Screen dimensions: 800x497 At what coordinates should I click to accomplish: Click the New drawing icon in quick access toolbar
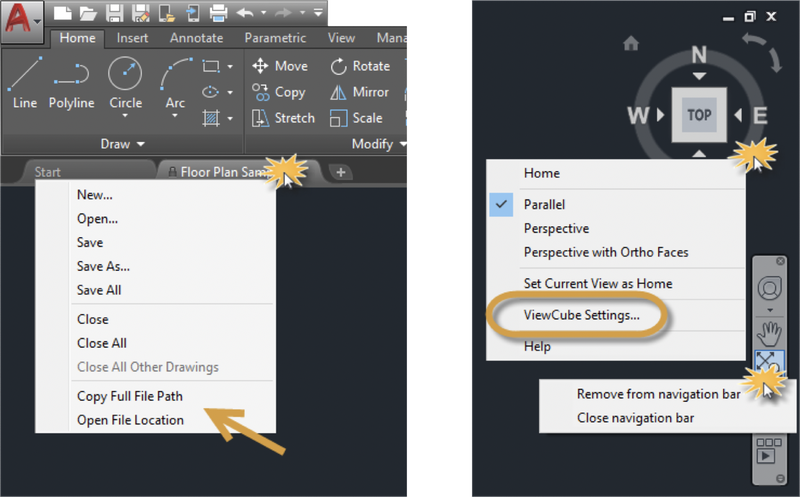pos(62,13)
